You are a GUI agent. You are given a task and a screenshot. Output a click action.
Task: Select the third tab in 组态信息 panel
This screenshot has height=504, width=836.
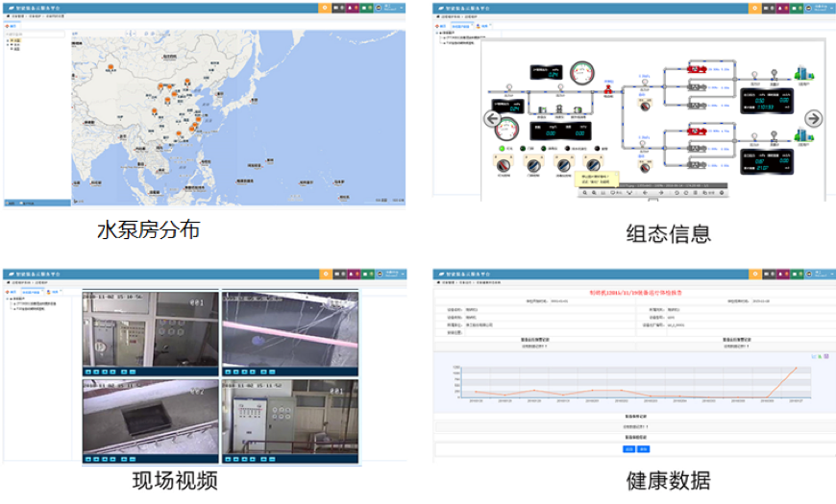[x=483, y=26]
